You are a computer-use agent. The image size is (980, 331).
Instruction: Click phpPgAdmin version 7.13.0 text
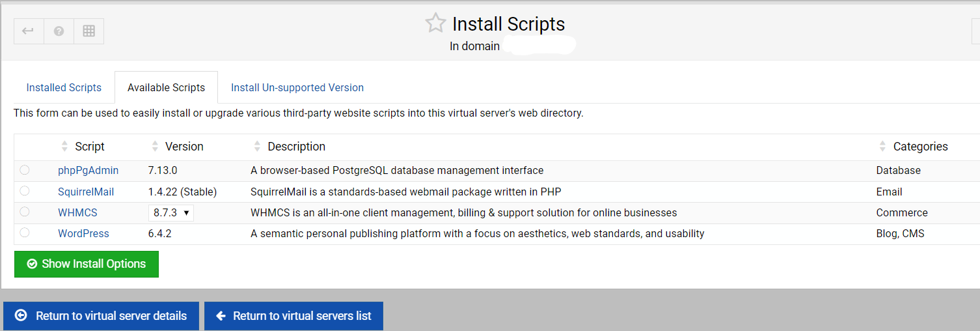coord(163,170)
